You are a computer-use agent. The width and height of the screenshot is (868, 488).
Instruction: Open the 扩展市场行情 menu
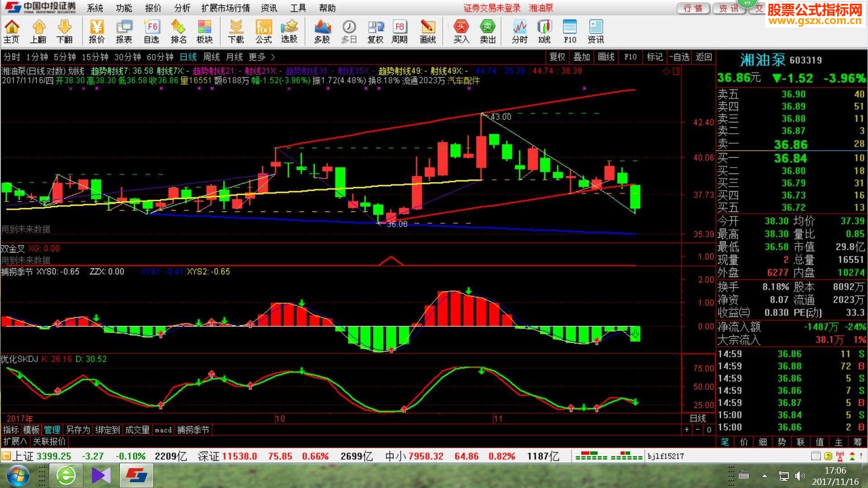pyautogui.click(x=226, y=8)
